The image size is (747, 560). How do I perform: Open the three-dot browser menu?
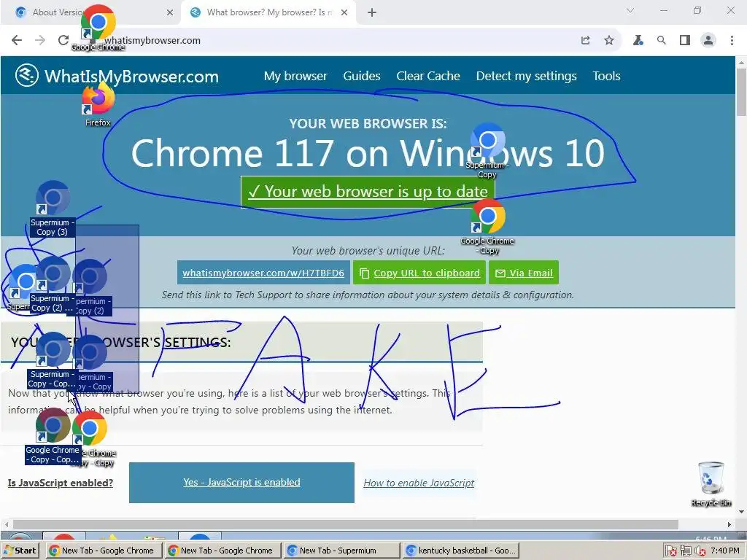[x=732, y=41]
